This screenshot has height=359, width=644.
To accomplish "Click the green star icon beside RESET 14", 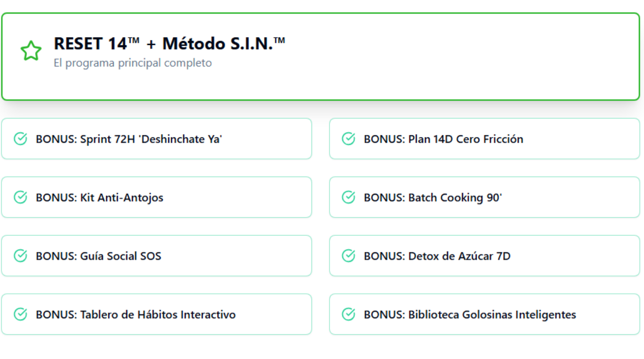I will pyautogui.click(x=31, y=51).
